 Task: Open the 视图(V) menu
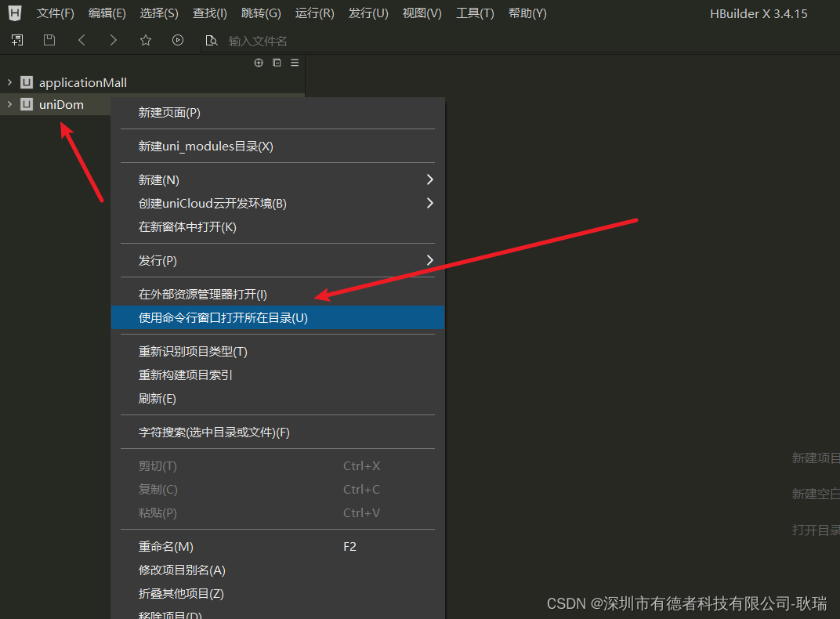click(x=422, y=13)
